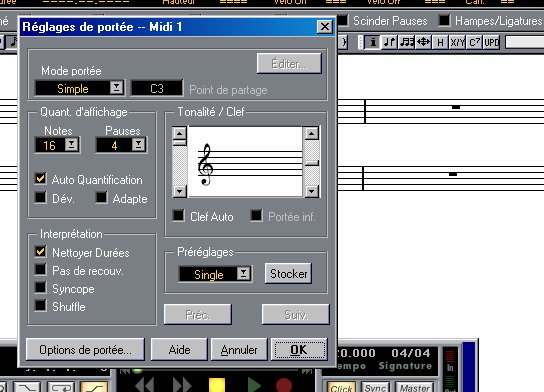Enable the Shuffle checkbox
544x392 pixels.
[41, 306]
